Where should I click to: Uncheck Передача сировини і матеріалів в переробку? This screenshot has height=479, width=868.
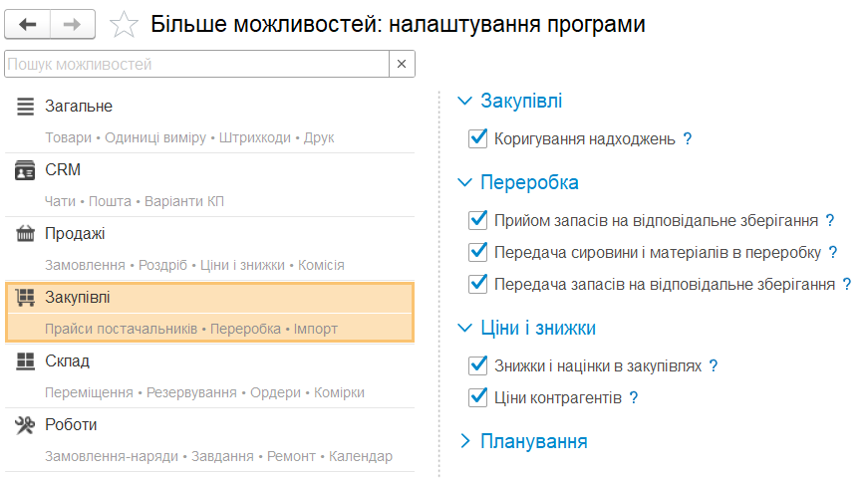(477, 252)
